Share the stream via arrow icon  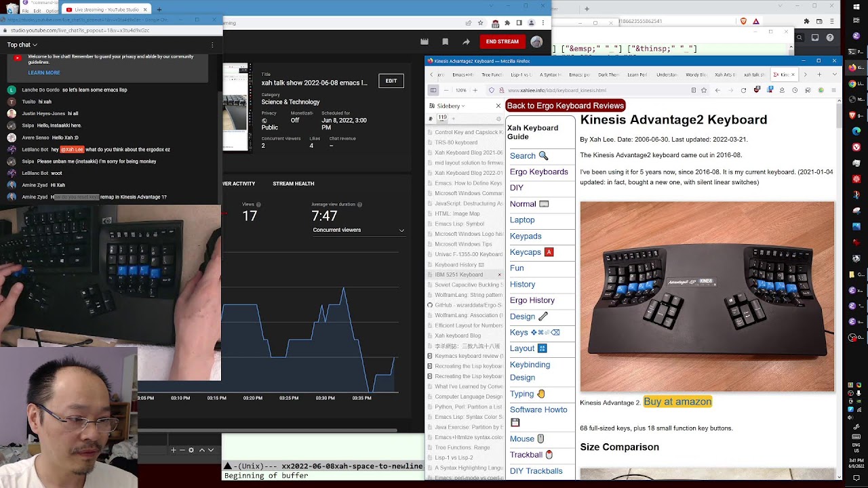pos(466,41)
